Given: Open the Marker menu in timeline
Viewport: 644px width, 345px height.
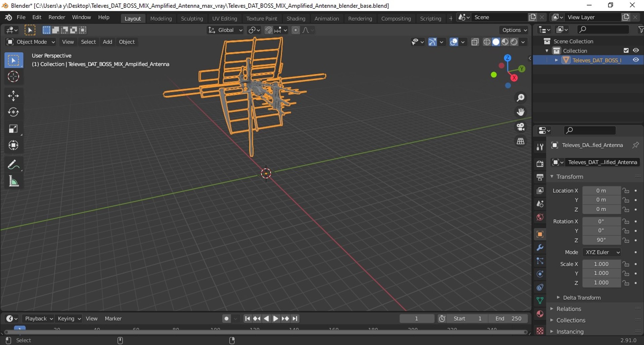Looking at the screenshot, I should (113, 318).
